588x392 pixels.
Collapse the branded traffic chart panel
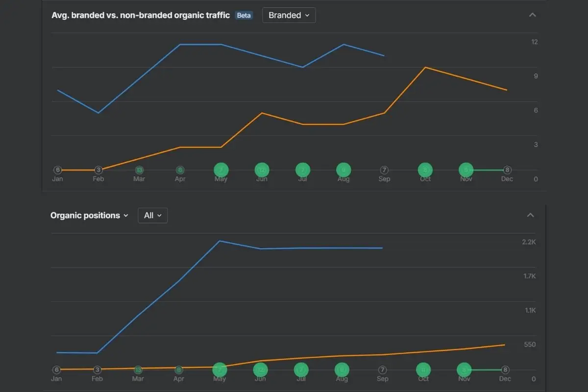point(533,15)
